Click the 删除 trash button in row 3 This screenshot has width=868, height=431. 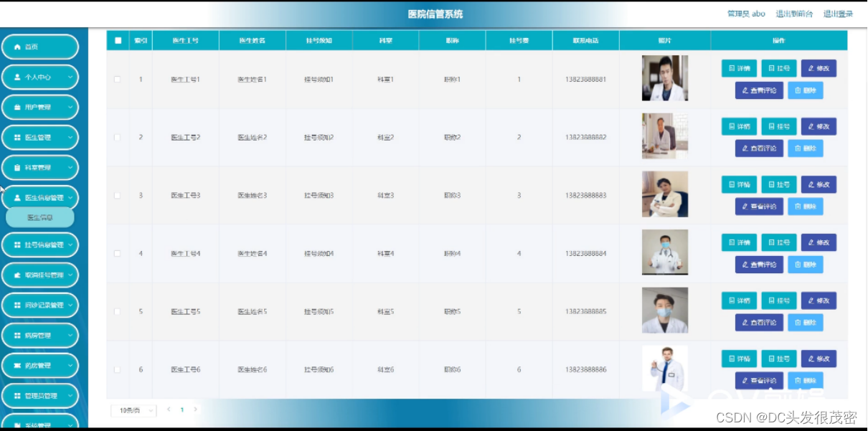pos(806,207)
